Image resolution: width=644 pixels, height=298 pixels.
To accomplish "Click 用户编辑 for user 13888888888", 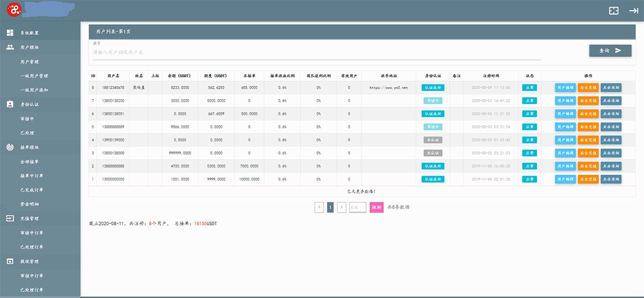I will click(x=565, y=166).
